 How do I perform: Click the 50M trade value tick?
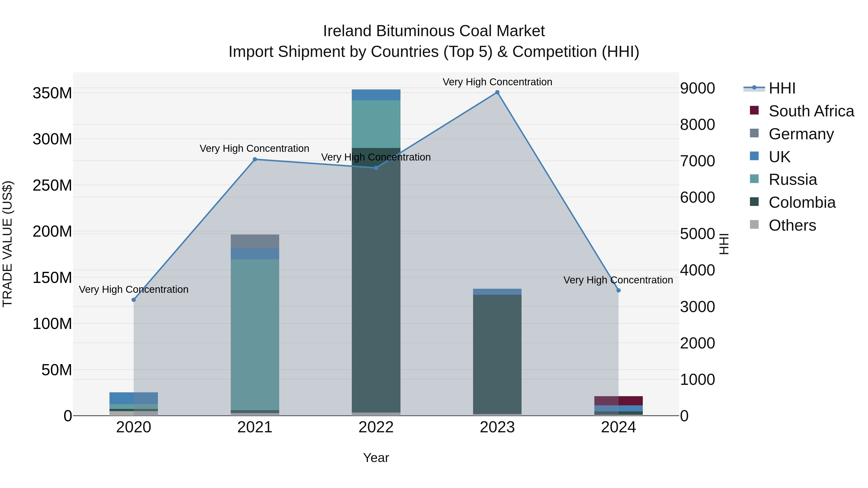(x=57, y=370)
